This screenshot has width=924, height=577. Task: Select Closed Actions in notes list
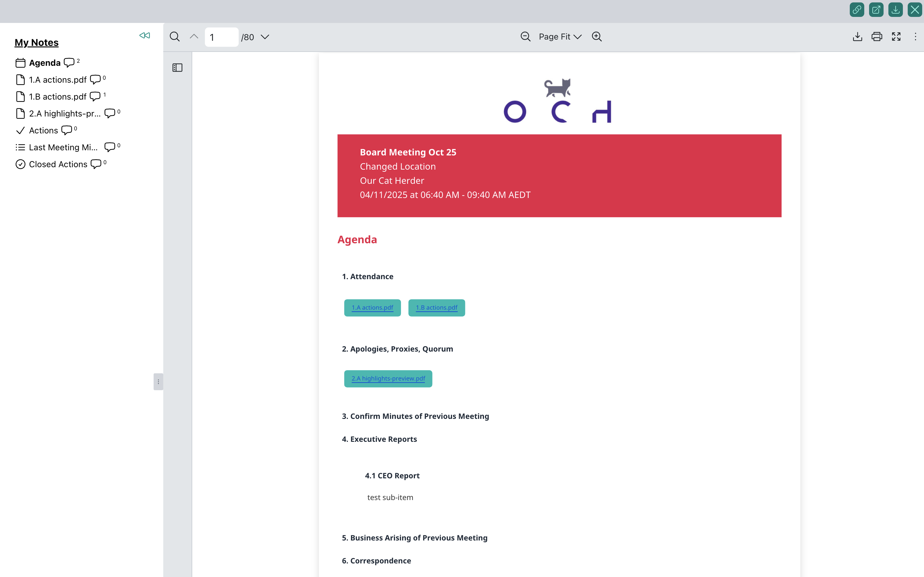point(58,164)
